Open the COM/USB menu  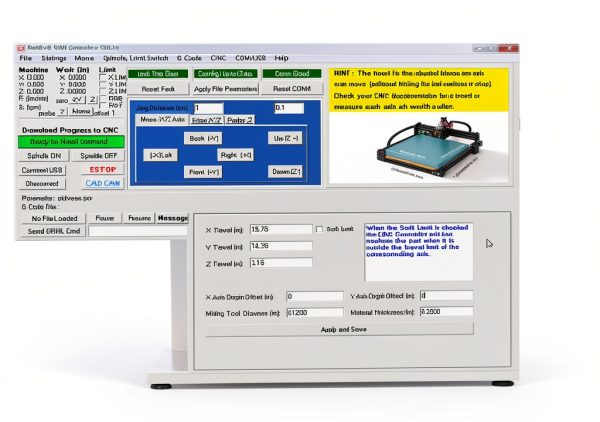pyautogui.click(x=250, y=58)
